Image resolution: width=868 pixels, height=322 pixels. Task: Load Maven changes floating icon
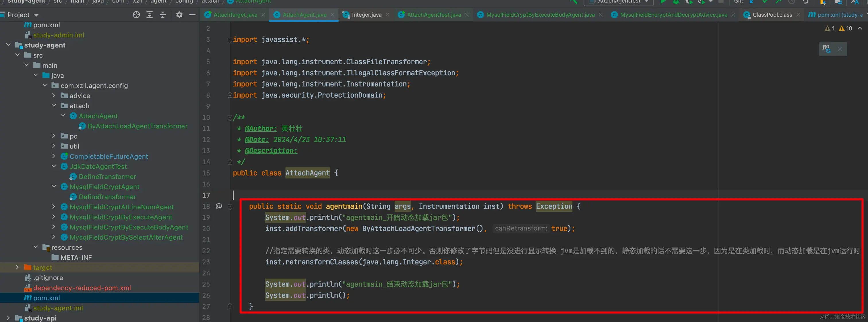[826, 49]
